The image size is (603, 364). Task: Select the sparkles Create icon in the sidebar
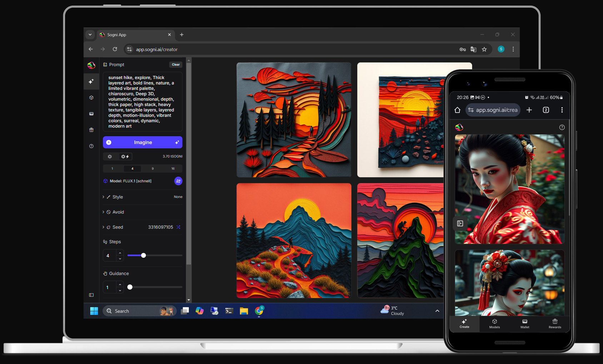click(x=91, y=81)
